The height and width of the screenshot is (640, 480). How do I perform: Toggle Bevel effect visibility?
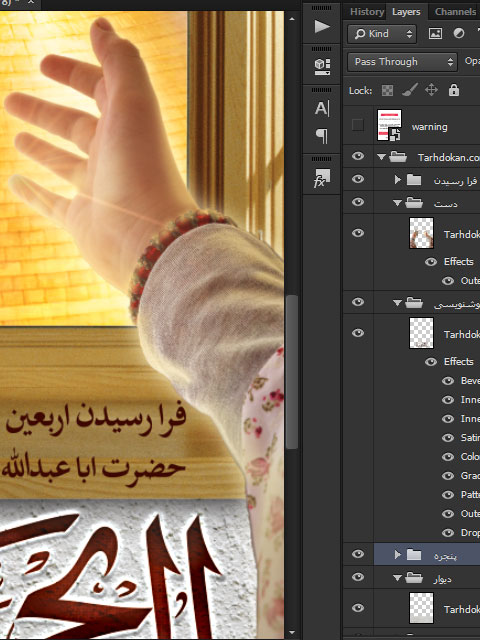point(448,380)
